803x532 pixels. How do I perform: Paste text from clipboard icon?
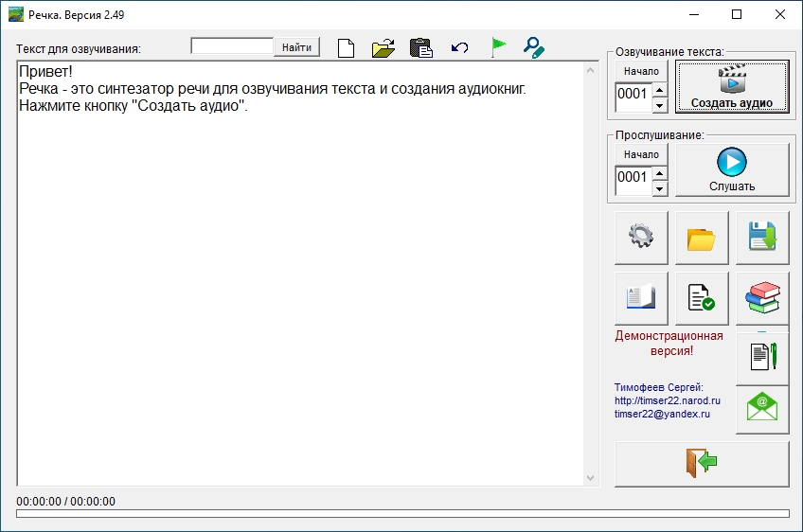tap(421, 48)
